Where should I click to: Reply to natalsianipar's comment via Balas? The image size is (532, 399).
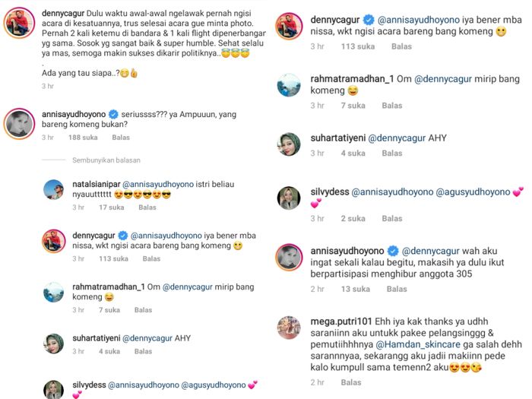(x=147, y=207)
